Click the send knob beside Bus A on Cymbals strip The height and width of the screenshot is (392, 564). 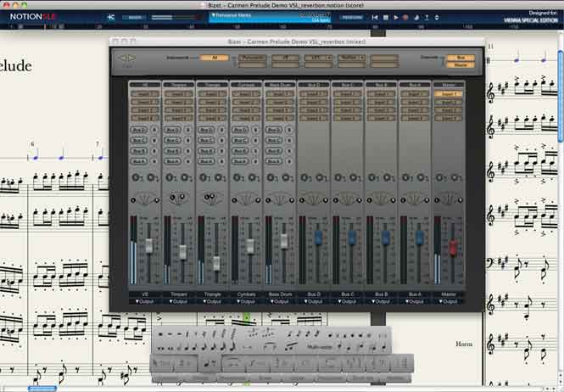pyautogui.click(x=255, y=161)
